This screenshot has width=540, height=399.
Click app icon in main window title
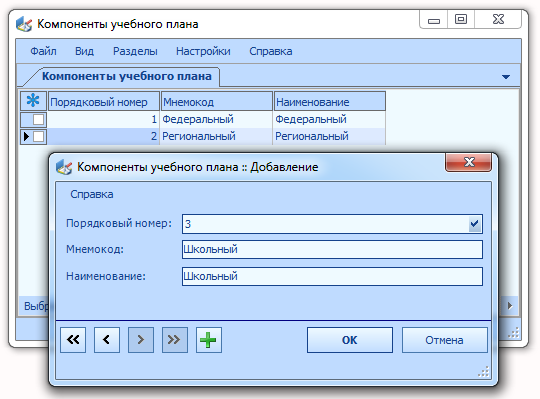tap(24, 24)
